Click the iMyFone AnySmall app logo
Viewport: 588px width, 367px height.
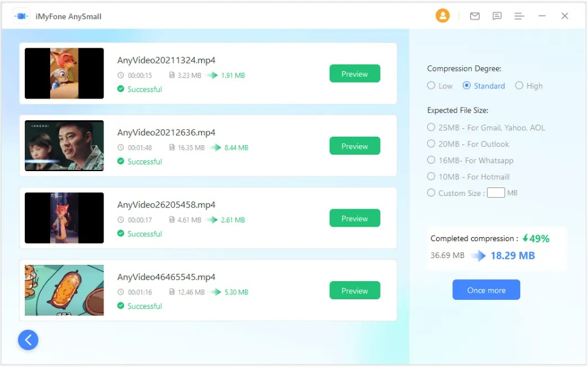(x=21, y=16)
